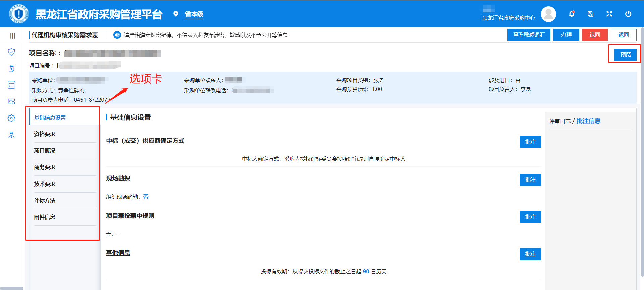Select 技术要求 tab

tap(64, 184)
